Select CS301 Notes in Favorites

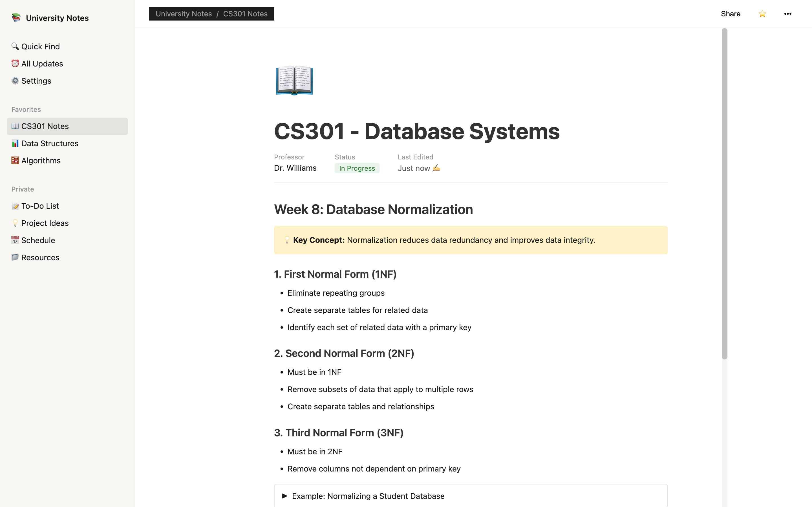[45, 126]
